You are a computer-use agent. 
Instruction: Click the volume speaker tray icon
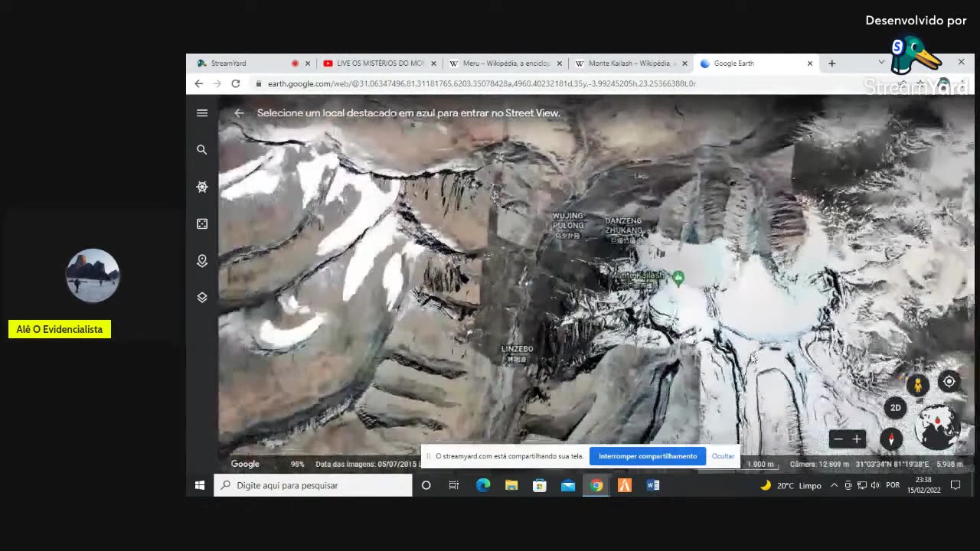pos(875,485)
